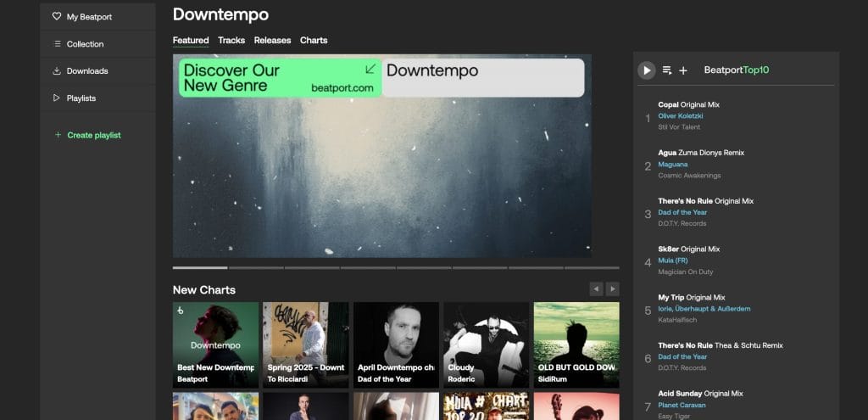The height and width of the screenshot is (420, 868).
Task: Open Downloads in sidebar
Action: click(x=97, y=71)
